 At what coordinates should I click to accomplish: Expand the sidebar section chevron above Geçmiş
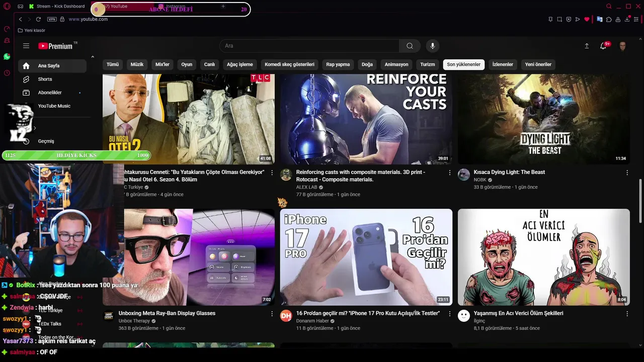point(35,128)
